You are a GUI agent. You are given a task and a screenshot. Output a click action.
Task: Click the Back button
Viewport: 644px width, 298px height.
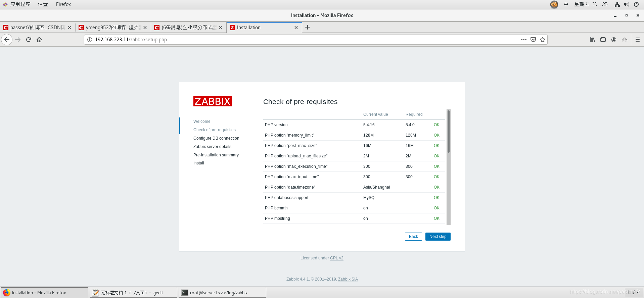pyautogui.click(x=413, y=237)
